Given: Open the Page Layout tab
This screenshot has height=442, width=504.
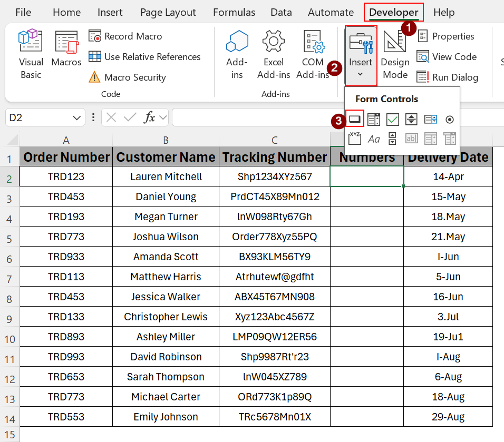Looking at the screenshot, I should point(168,12).
